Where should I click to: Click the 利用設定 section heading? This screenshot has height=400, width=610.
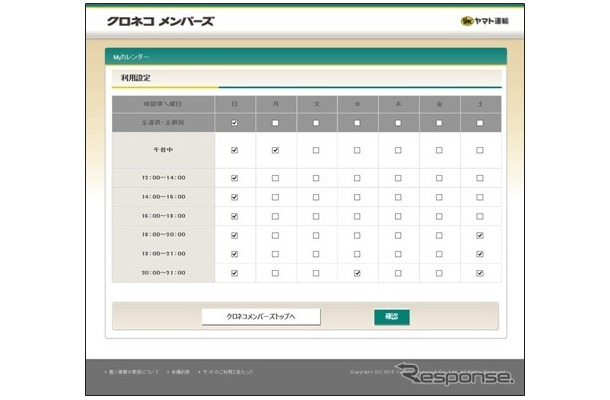pyautogui.click(x=135, y=78)
